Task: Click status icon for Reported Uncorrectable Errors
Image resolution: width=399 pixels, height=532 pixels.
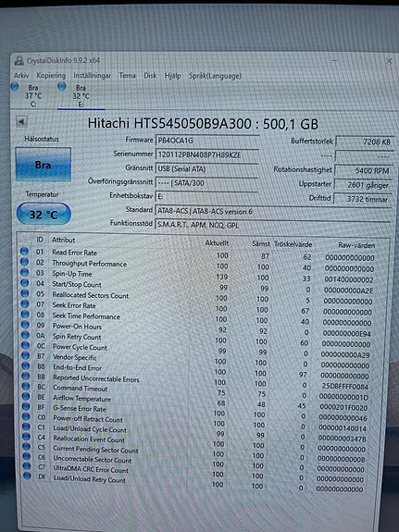Action: coord(26,377)
